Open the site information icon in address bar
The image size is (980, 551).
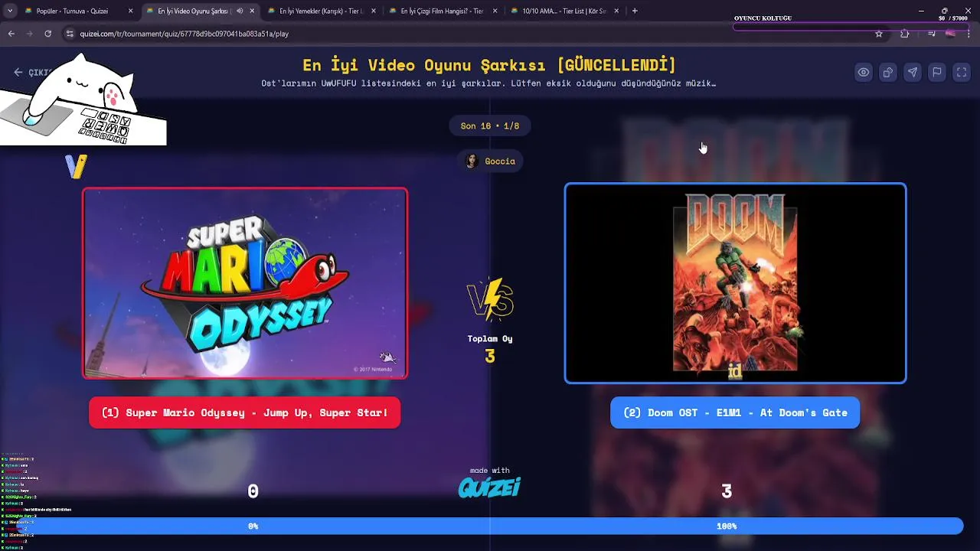(x=70, y=34)
